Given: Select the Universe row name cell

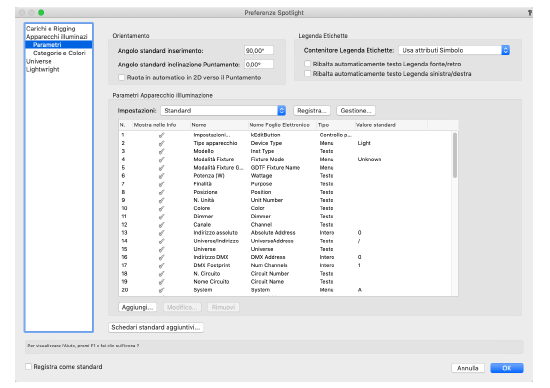Looking at the screenshot, I should pos(204,249).
